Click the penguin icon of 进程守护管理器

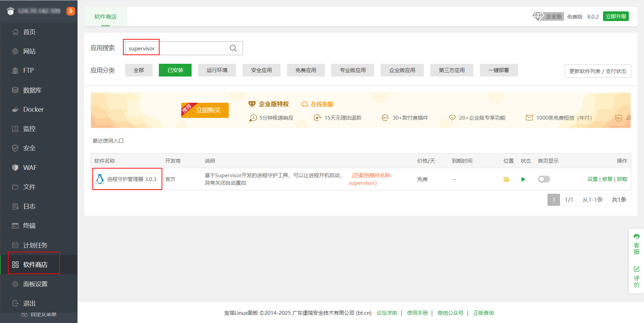(x=100, y=179)
